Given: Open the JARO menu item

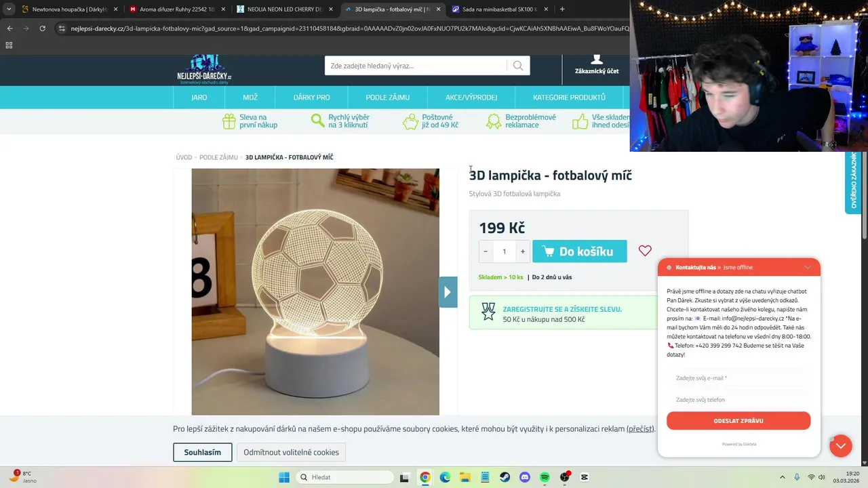Looking at the screenshot, I should coord(199,98).
